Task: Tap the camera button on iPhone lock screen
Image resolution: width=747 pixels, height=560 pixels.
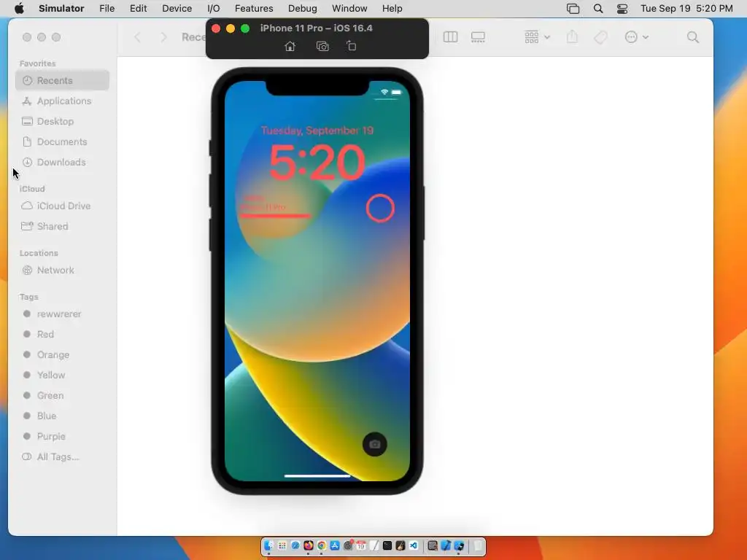Action: click(x=375, y=444)
